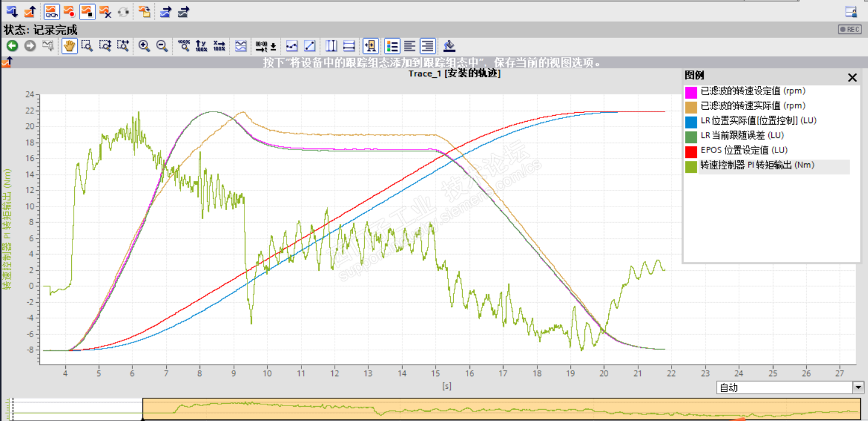Screen dimensions: 868x421
Task: Open the 自动 dropdown list
Action: tap(858, 388)
